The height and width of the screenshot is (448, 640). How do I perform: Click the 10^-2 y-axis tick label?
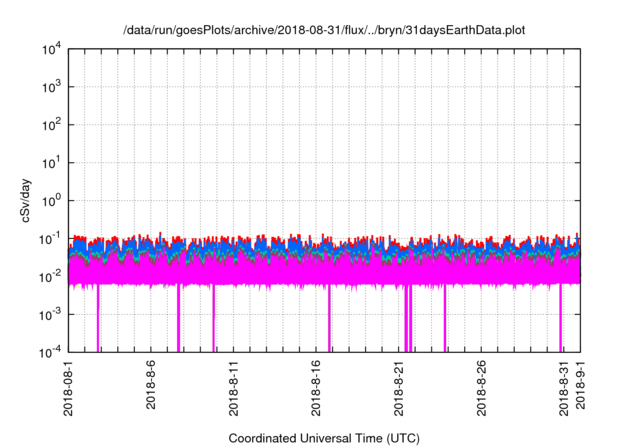click(x=50, y=277)
